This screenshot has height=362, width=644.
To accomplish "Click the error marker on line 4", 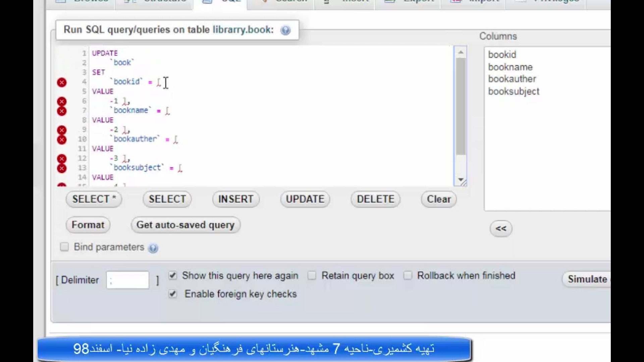I will (x=62, y=82).
